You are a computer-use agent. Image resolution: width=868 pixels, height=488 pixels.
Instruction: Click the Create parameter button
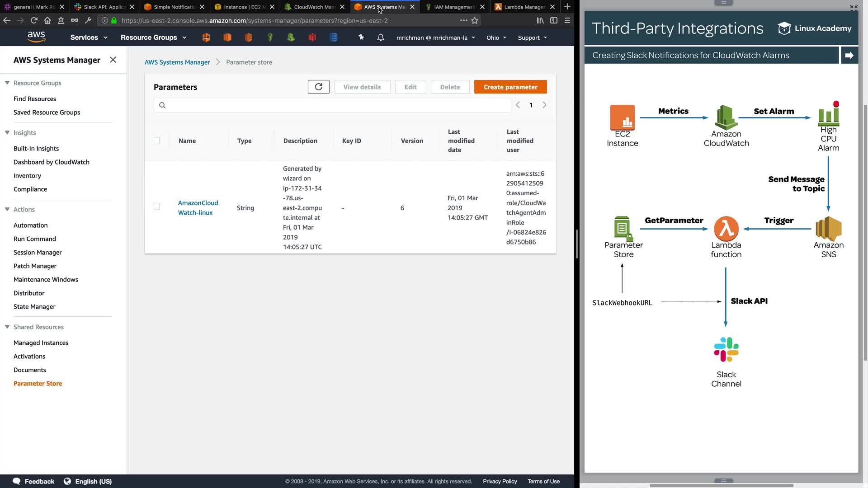pos(510,87)
